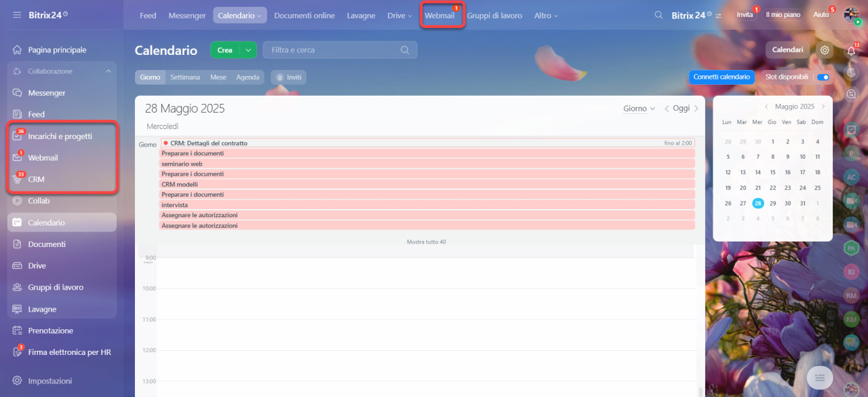Open the CRM modelli event
The image size is (868, 397).
tap(427, 184)
